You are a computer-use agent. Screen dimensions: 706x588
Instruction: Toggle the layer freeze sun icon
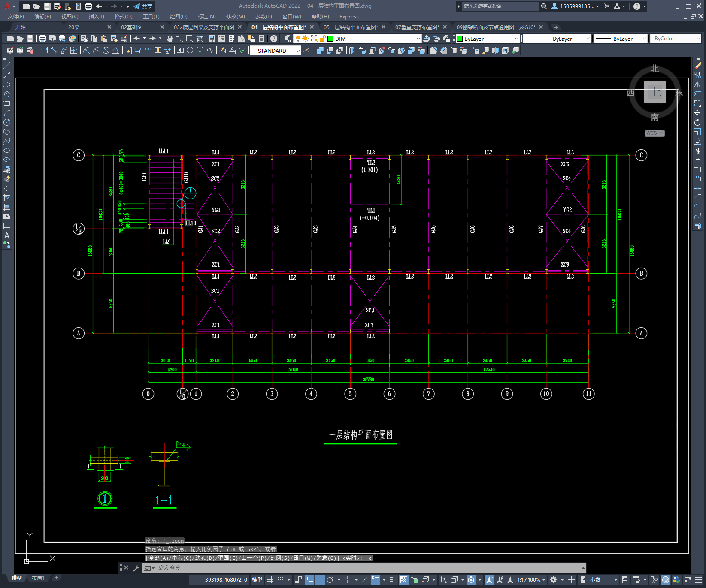click(306, 39)
